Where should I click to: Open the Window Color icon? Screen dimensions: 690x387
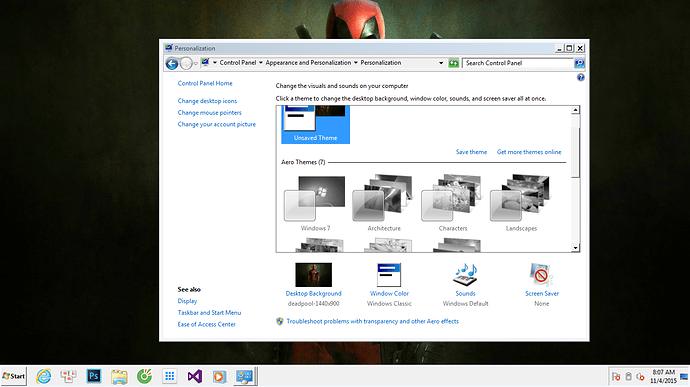click(x=389, y=275)
